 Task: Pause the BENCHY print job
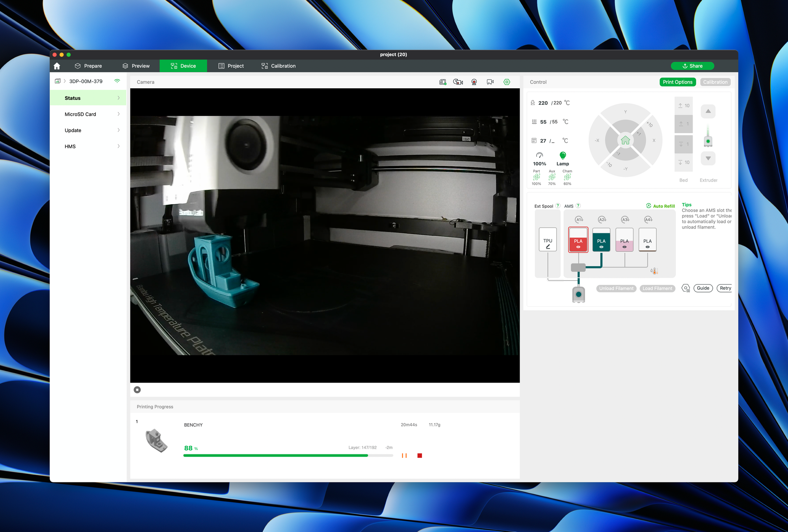click(x=405, y=456)
